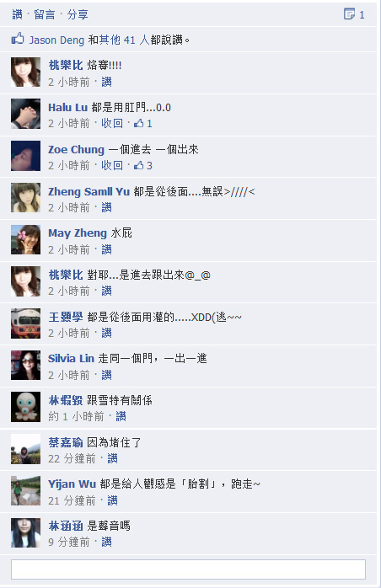Open Zheng Samll Yu's name link
The width and height of the screenshot is (381, 588).
pyautogui.click(x=89, y=191)
